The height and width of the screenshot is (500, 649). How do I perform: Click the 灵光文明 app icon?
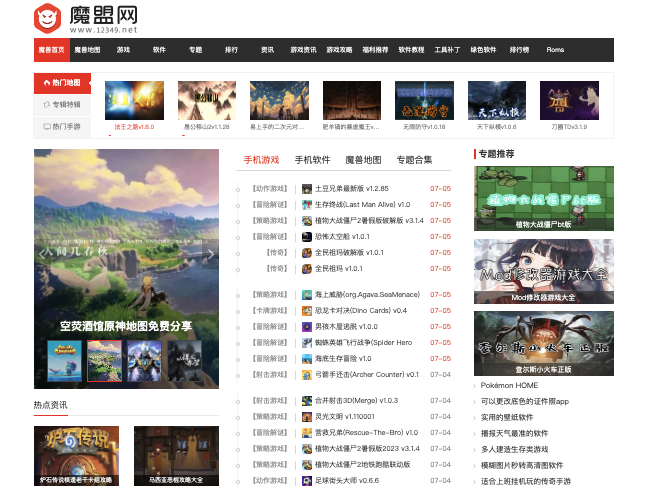[307, 417]
